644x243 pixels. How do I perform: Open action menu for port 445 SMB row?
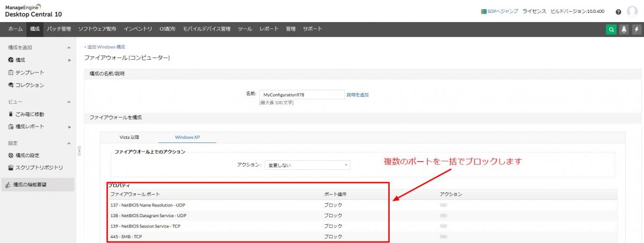(443, 237)
